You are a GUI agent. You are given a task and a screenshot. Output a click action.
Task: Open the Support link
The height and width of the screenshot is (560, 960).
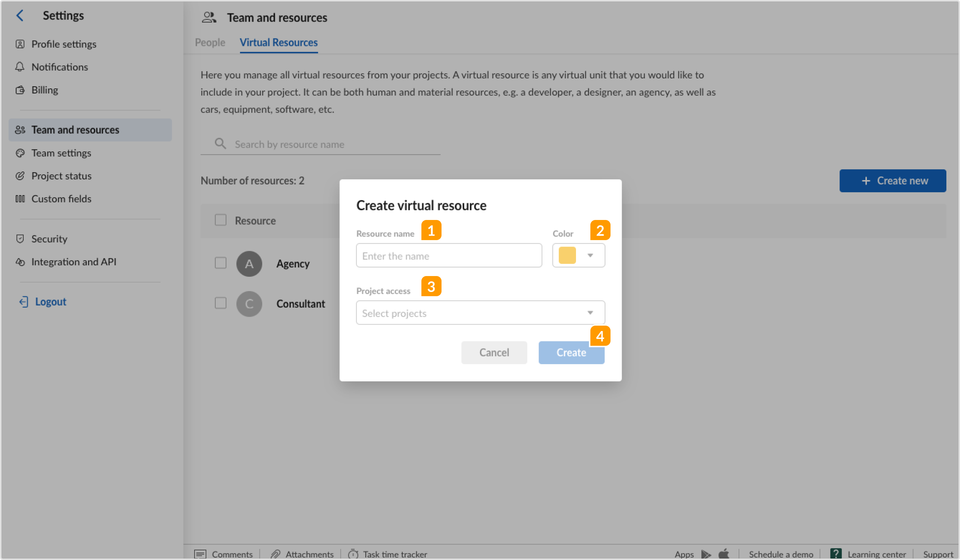tap(938, 554)
